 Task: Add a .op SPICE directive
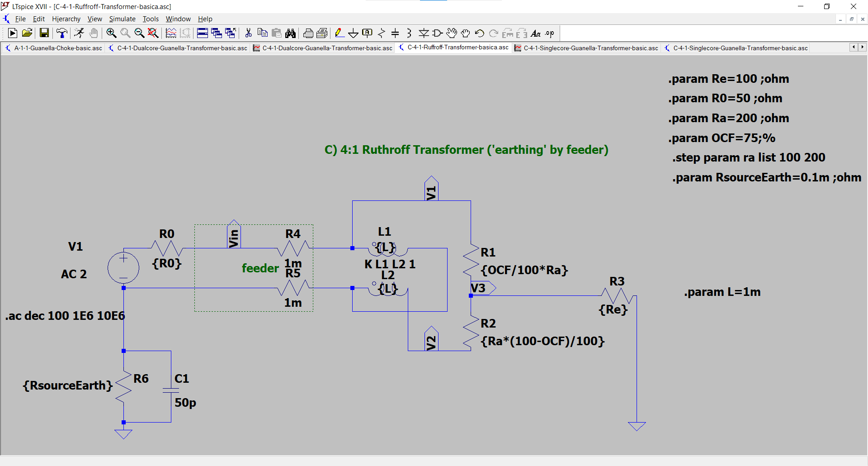[x=549, y=33]
